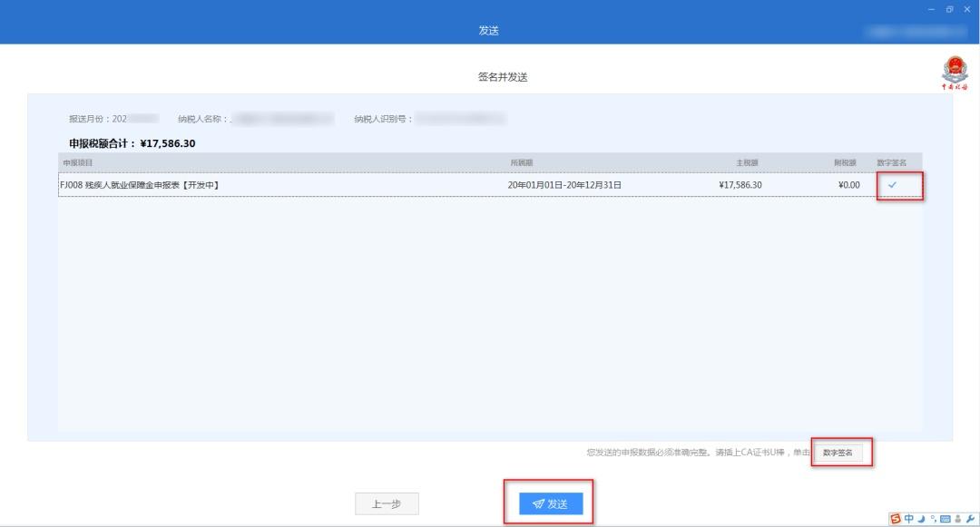Image resolution: width=980 pixels, height=527 pixels.
Task: Click the 申报项目 column header
Action: [x=78, y=162]
